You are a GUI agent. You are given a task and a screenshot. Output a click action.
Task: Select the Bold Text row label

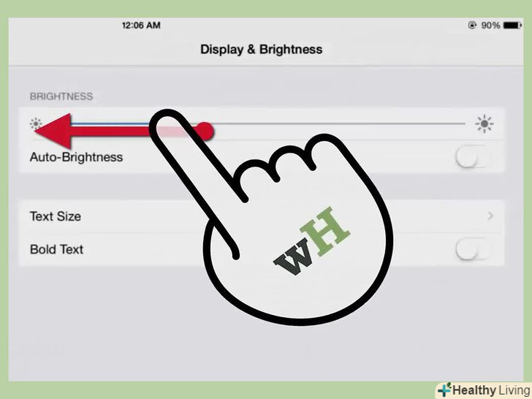tap(57, 249)
